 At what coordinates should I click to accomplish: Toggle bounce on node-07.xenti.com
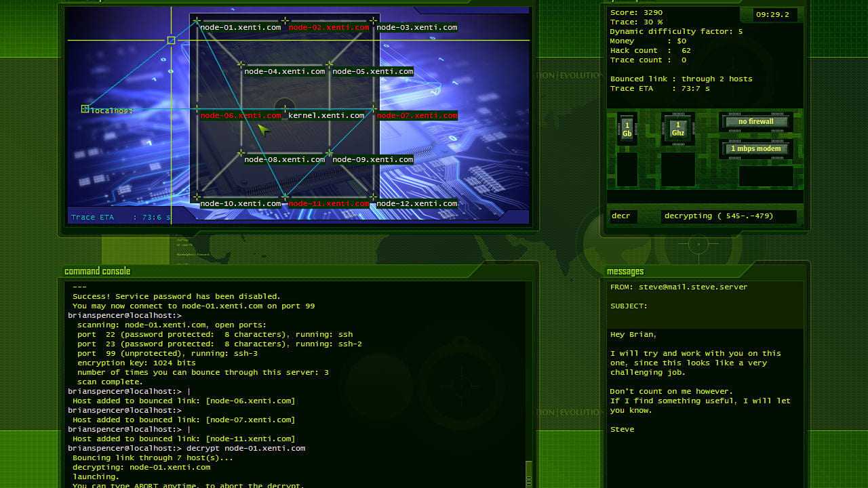[x=417, y=116]
